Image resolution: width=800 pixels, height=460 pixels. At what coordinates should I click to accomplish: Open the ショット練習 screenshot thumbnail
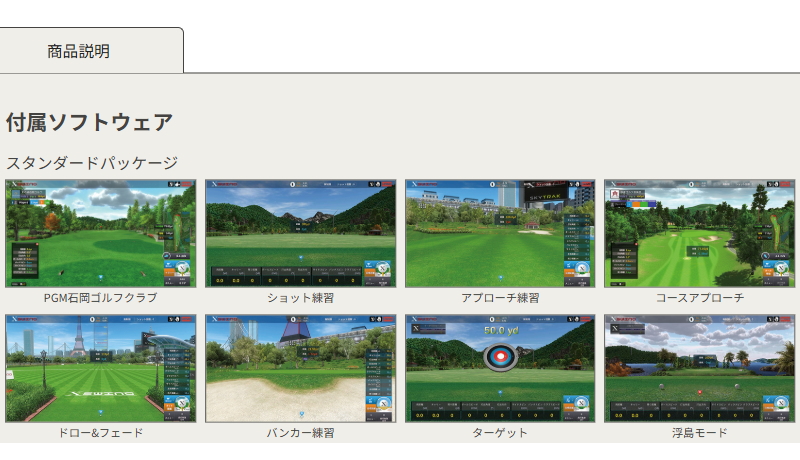tap(301, 233)
